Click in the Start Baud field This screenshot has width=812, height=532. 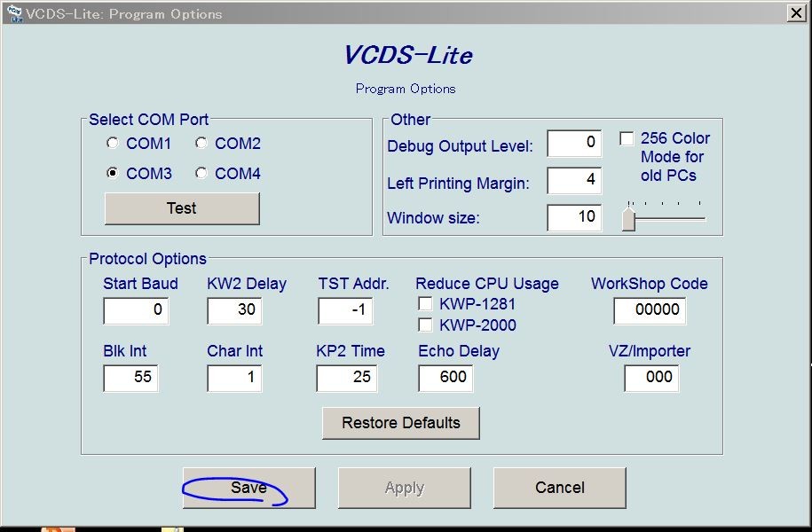pyautogui.click(x=136, y=310)
